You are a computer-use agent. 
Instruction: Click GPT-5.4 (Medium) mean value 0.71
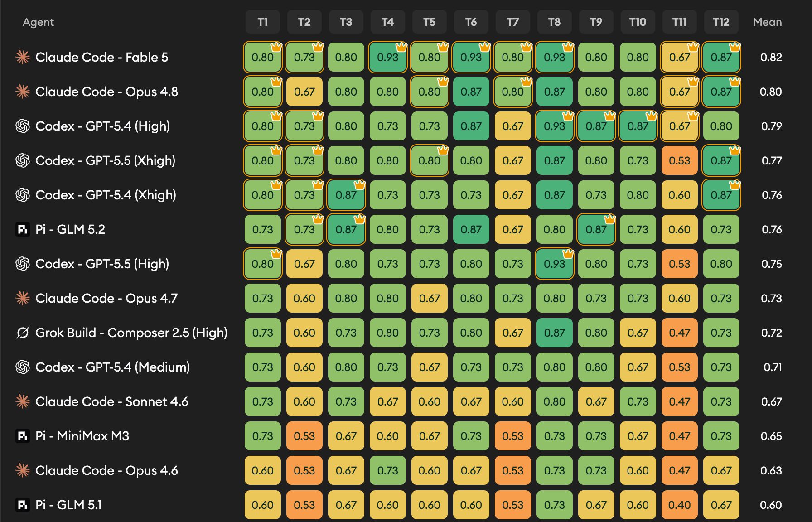point(773,367)
